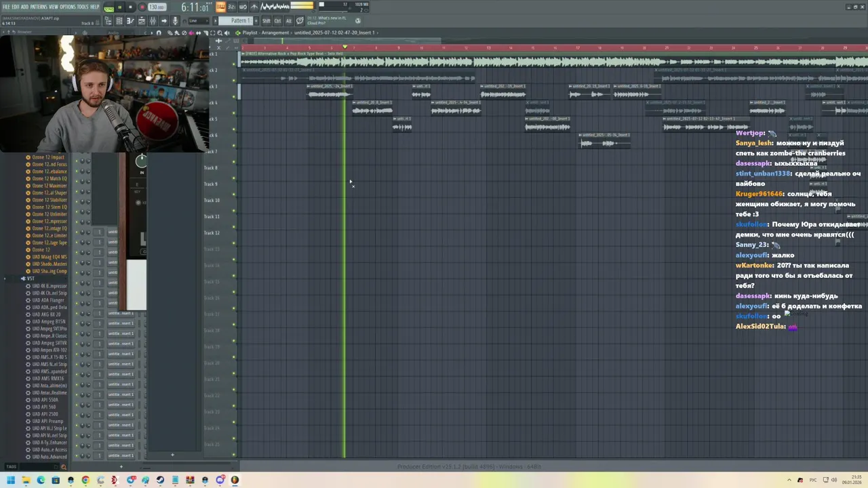Click the Stop transport button
The width and height of the screenshot is (868, 488).
click(x=130, y=7)
